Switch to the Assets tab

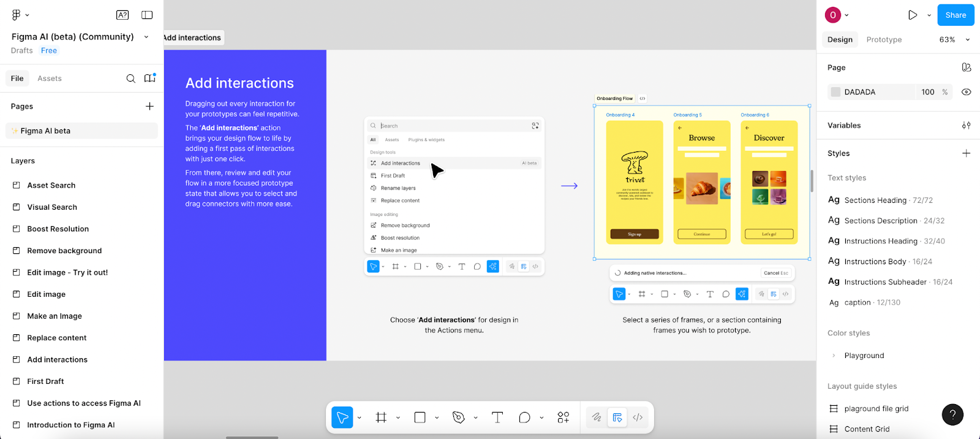[50, 78]
